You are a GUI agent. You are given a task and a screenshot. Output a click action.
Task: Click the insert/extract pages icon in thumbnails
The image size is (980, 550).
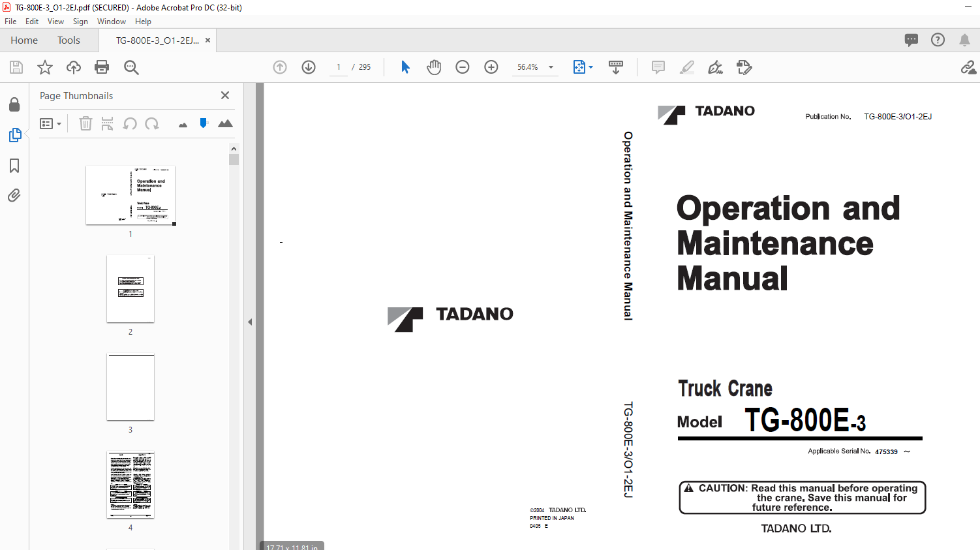tap(108, 123)
